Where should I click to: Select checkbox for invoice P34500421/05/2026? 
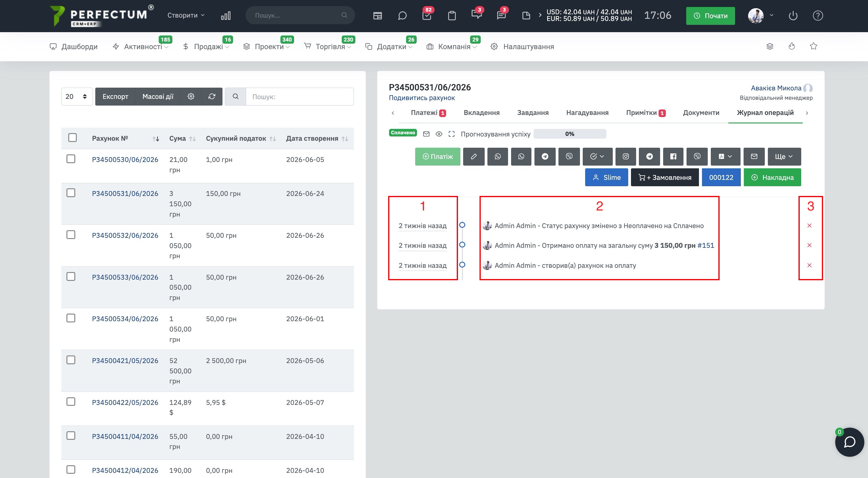[x=71, y=360]
